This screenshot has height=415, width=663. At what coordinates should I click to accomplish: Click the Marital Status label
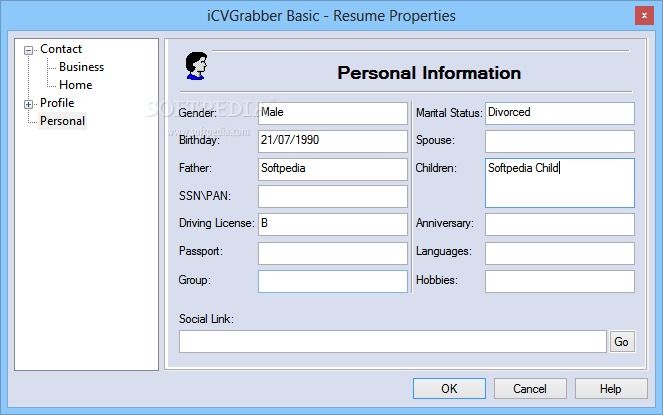[449, 113]
